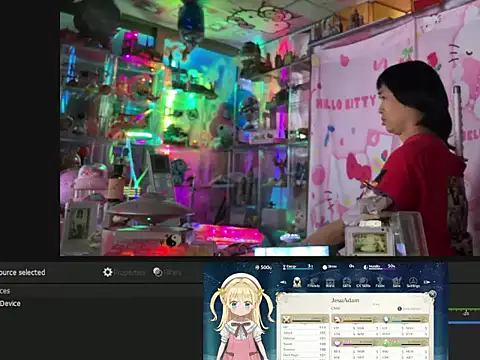
Task: Adjust the blue audio mixer volume slider
Action: [x=464, y=323]
